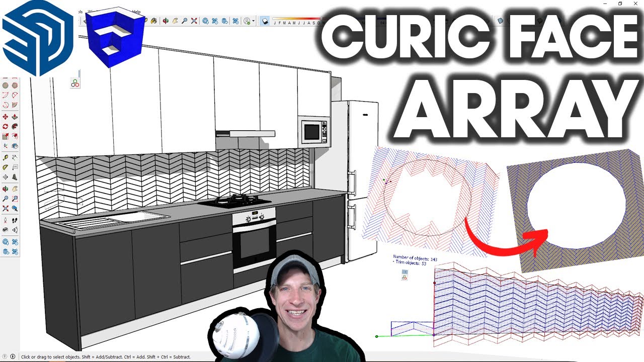This screenshot has height=362, width=644.
Task: Select the Circle tool
Action: tap(5, 85)
